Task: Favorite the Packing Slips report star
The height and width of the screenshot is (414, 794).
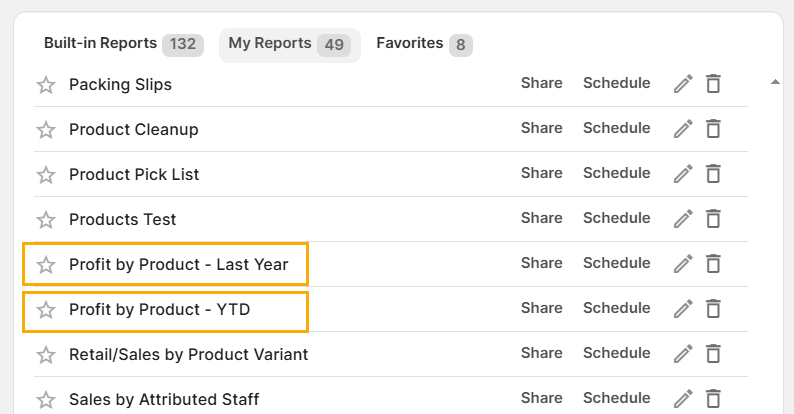Action: 46,85
